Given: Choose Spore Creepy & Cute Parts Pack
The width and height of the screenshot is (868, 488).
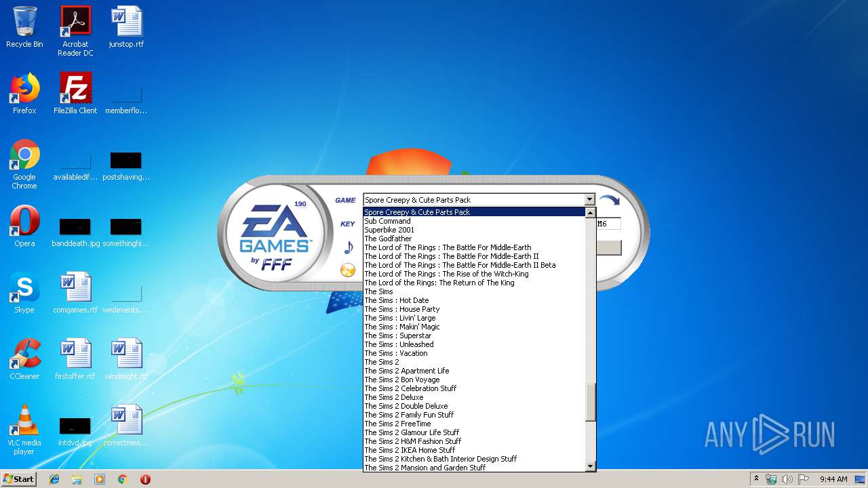Looking at the screenshot, I should [x=474, y=212].
